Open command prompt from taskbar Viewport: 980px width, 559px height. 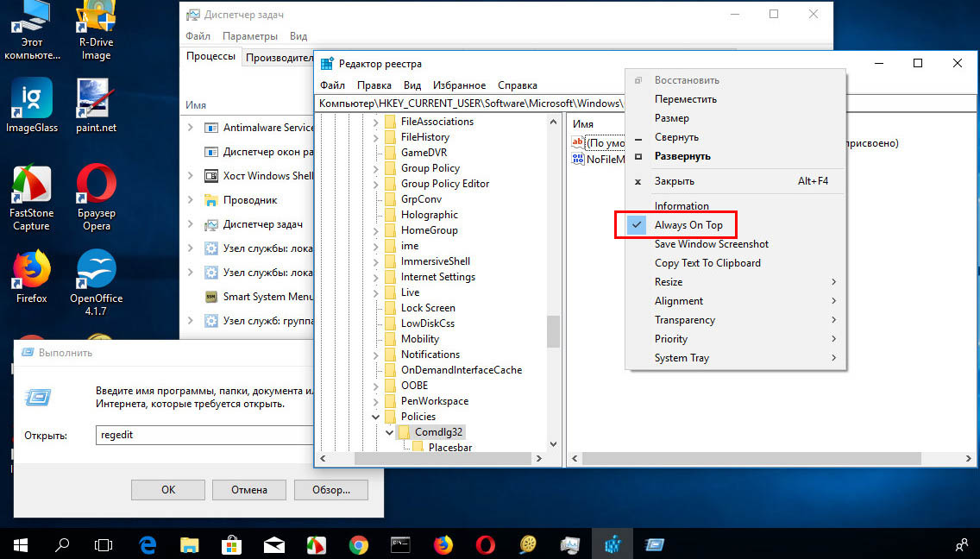pyautogui.click(x=400, y=544)
